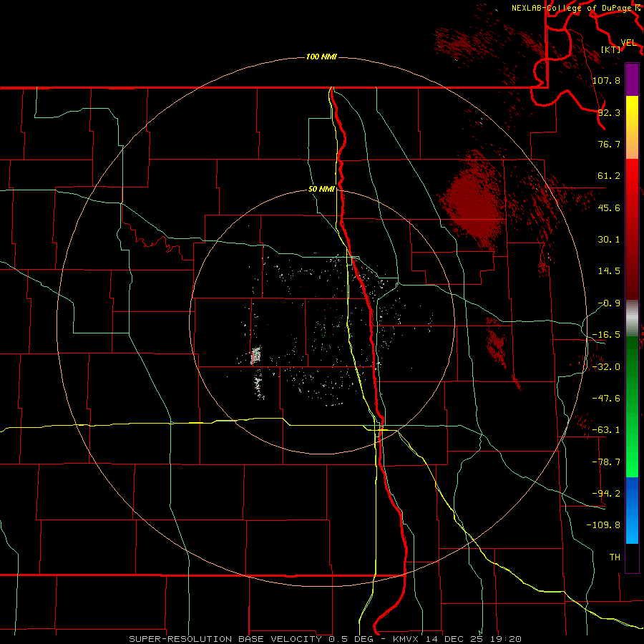Click the 14 DEC 25 date in the caption

click(456, 639)
